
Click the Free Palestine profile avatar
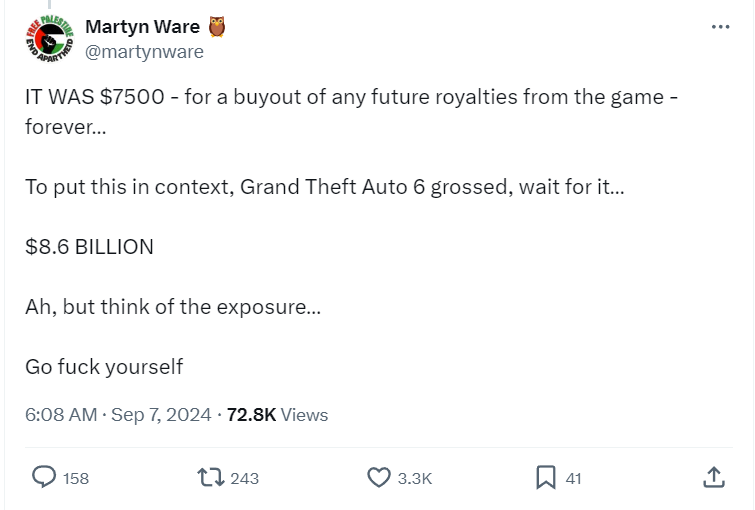(47, 40)
